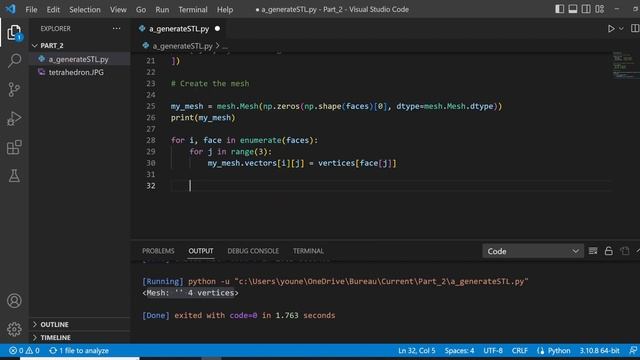Click 'Ln 32, Col 5' cursor position
The image size is (640, 360).
[x=417, y=351]
